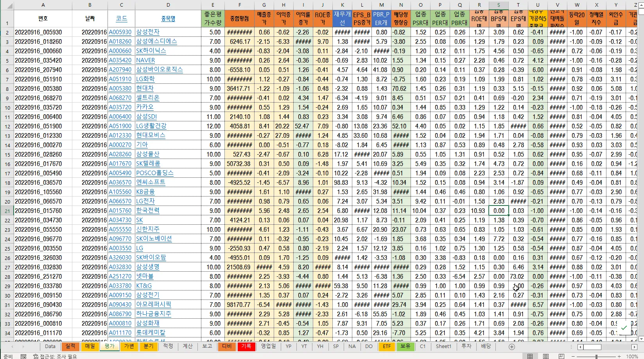Viewport: 644px width, 359px height.
Task: Open the 현대차 stock name link
Action: coord(145,88)
